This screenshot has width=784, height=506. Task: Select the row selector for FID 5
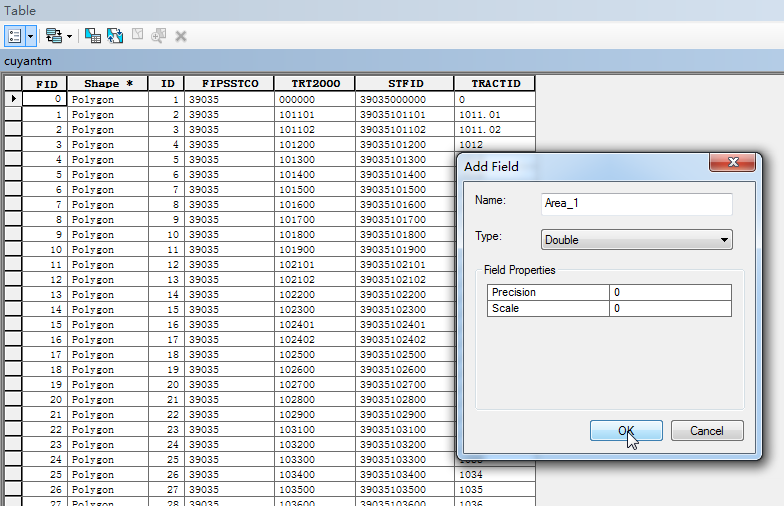pos(13,174)
